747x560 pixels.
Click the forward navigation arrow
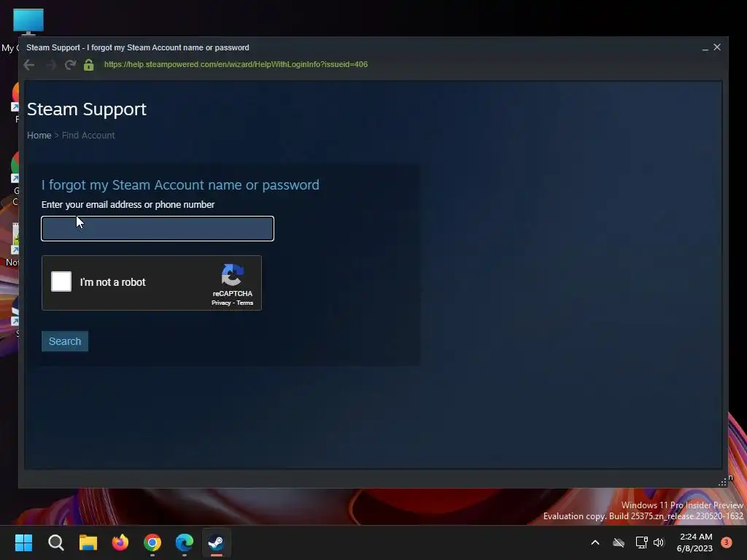[x=50, y=65]
